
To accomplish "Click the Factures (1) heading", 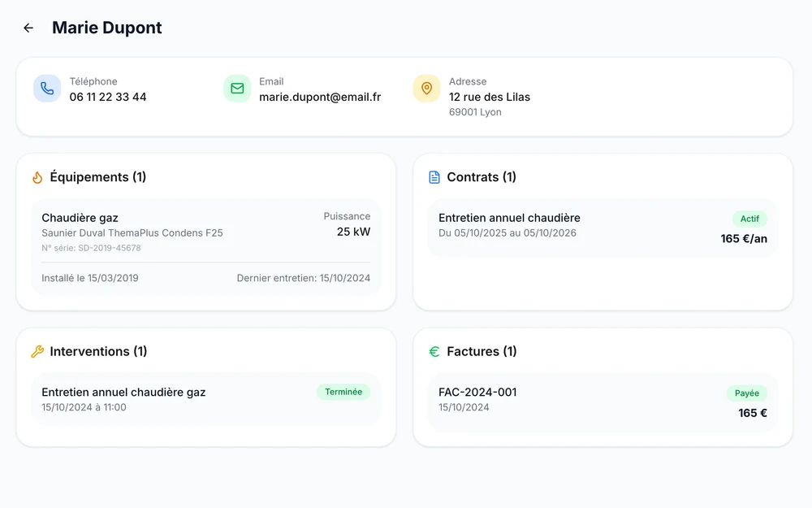I will pyautogui.click(x=482, y=351).
